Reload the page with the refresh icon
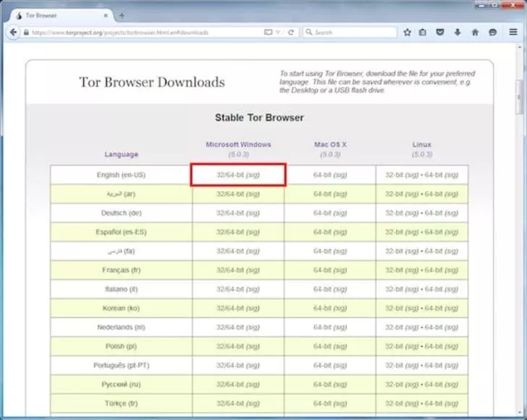This screenshot has height=420, width=527. coord(291,33)
